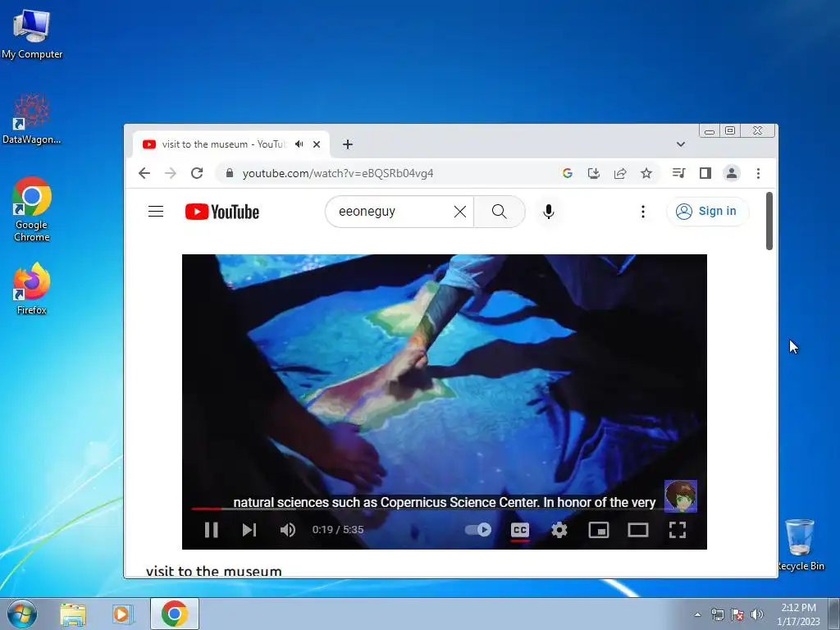Expand Chrome tab search chevron
This screenshot has height=630, width=840.
pyautogui.click(x=680, y=144)
